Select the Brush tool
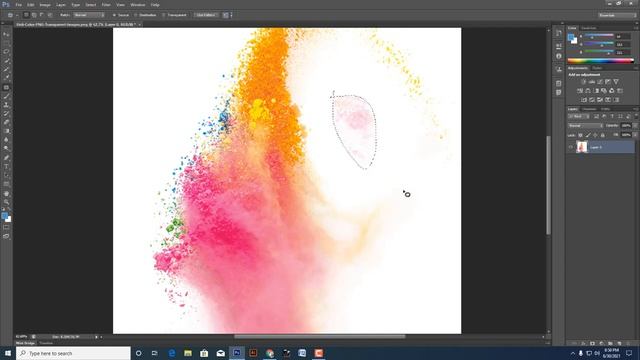This screenshot has width=640, height=360. (x=6, y=96)
